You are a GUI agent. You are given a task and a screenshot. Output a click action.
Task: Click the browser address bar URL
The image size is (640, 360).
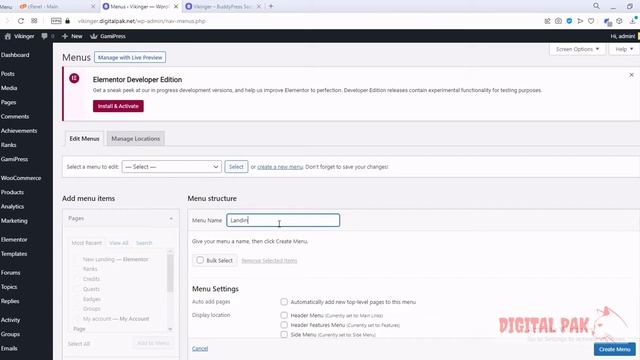click(x=142, y=21)
